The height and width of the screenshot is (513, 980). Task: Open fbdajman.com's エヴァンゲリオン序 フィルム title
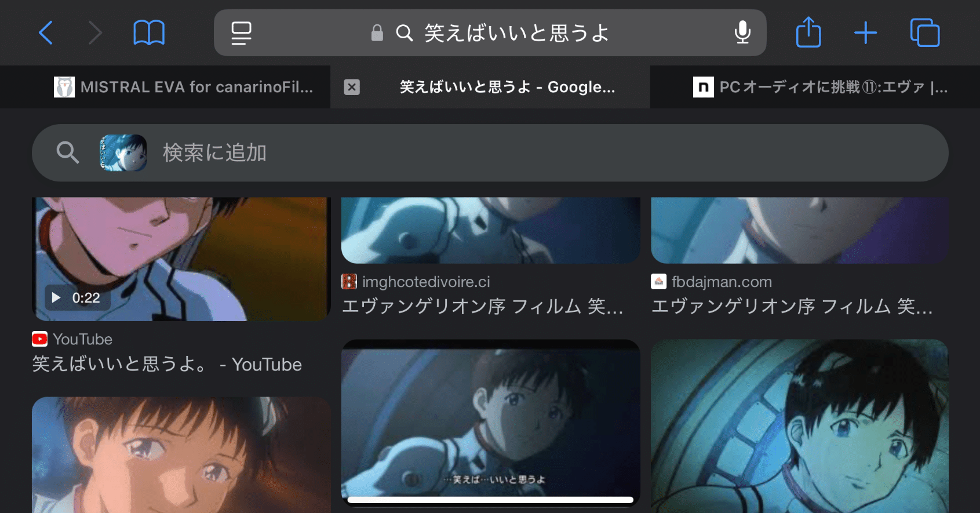pos(792,306)
